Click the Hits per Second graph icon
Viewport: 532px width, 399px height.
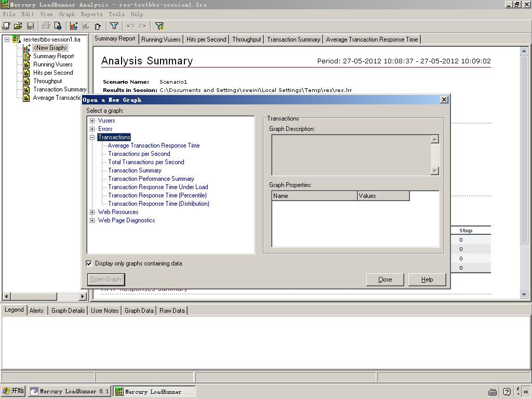[x=26, y=73]
